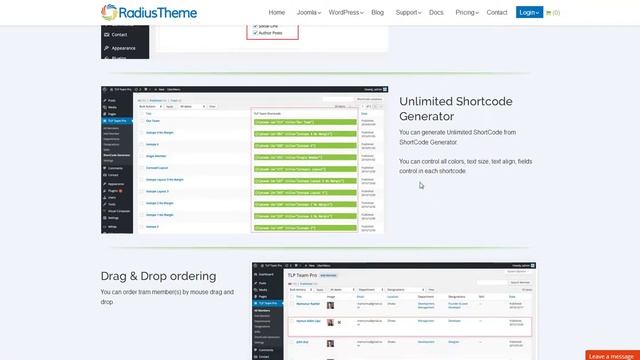Viewport: 640px width, 360px height.
Task: Expand the Pricing dropdown menu
Action: coord(467,13)
